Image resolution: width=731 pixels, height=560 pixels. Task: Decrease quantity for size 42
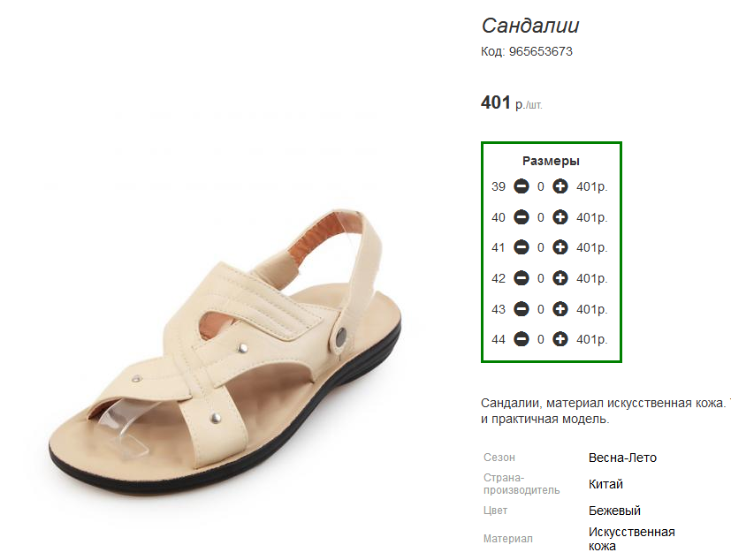(x=522, y=278)
